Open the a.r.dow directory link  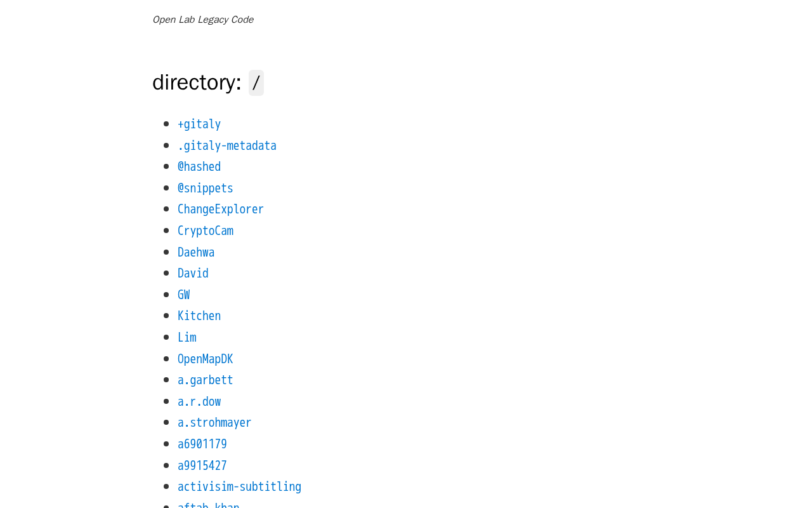[199, 402]
